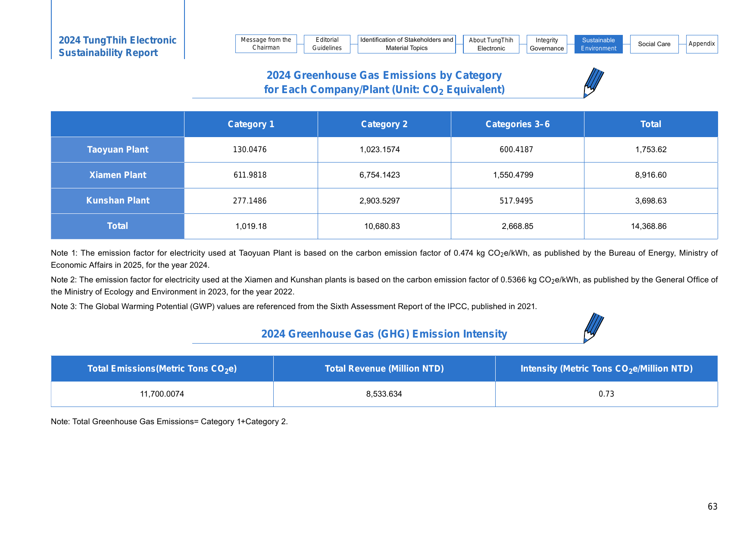Select the Category 1 column header

(251, 124)
